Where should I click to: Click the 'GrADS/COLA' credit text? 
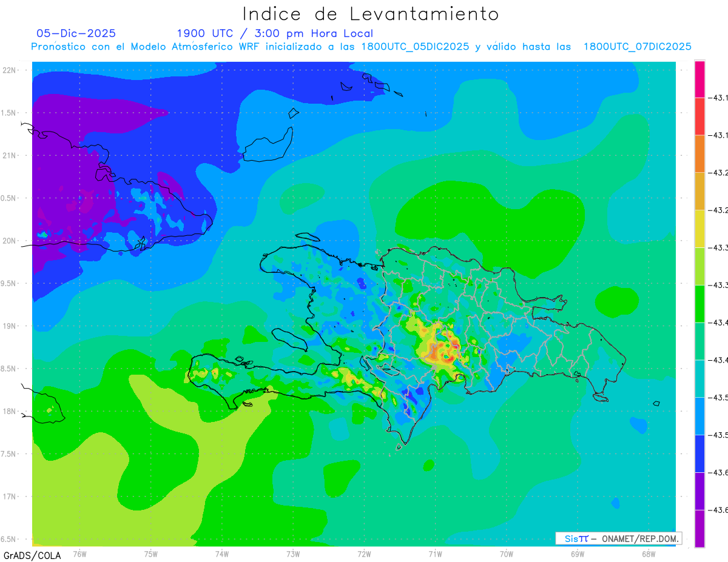click(x=32, y=555)
